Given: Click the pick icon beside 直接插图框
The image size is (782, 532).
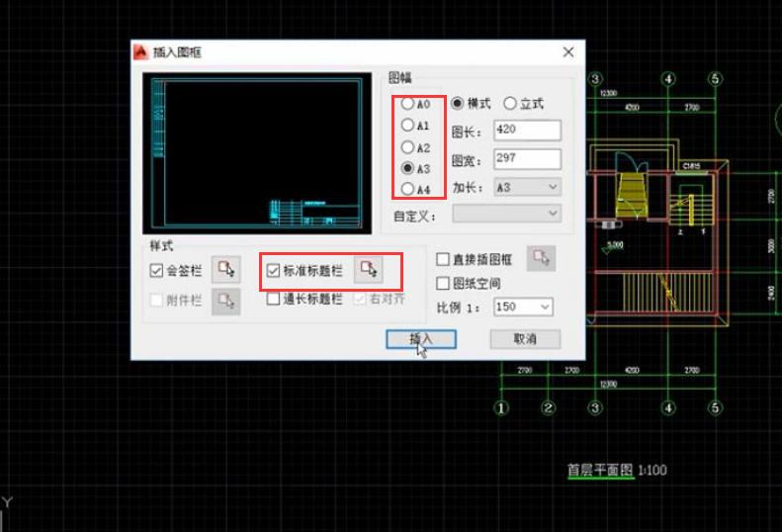Looking at the screenshot, I should coord(541,258).
